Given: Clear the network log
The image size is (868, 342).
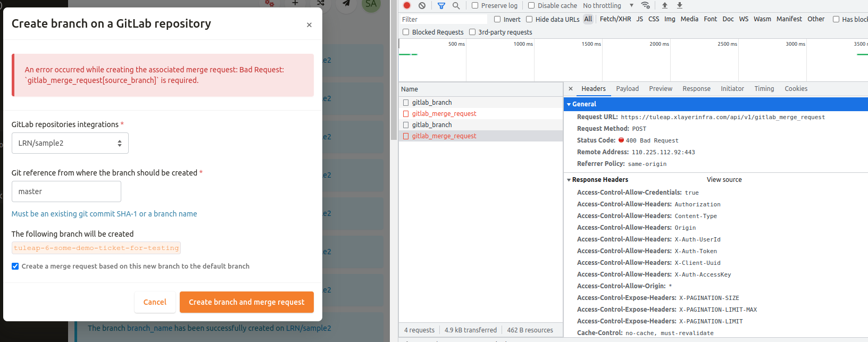Looking at the screenshot, I should pyautogui.click(x=422, y=5).
